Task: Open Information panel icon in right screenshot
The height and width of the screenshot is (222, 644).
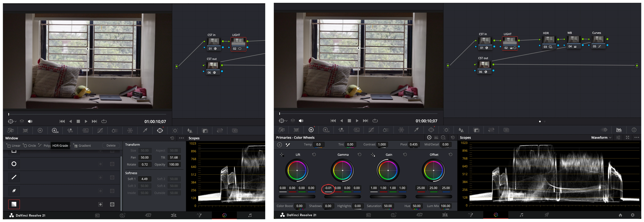Action: click(x=634, y=130)
